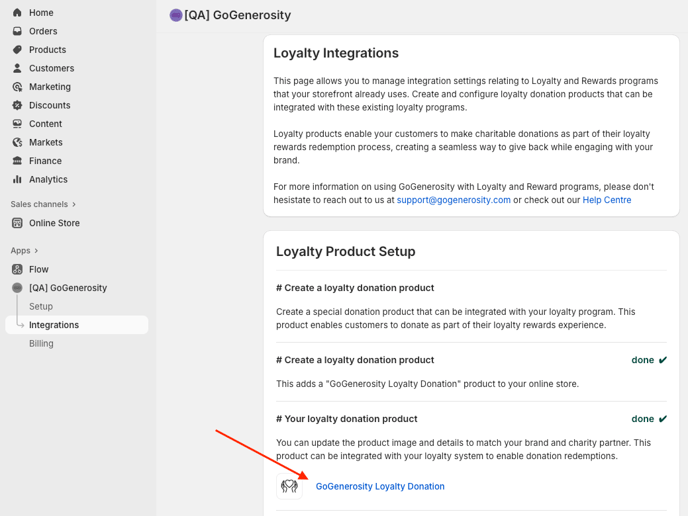Click the Analytics bar chart icon
The image size is (688, 516).
tap(17, 179)
